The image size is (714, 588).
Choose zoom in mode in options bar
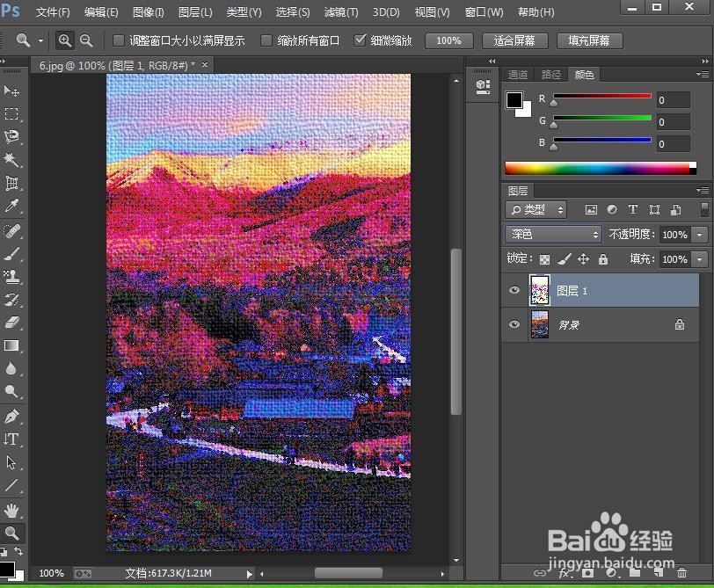coord(65,40)
